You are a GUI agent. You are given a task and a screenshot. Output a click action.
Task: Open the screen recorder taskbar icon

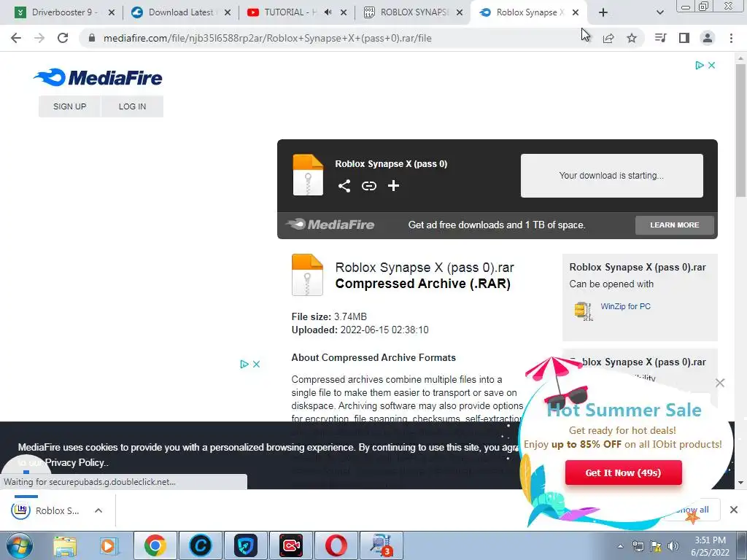tap(291, 545)
